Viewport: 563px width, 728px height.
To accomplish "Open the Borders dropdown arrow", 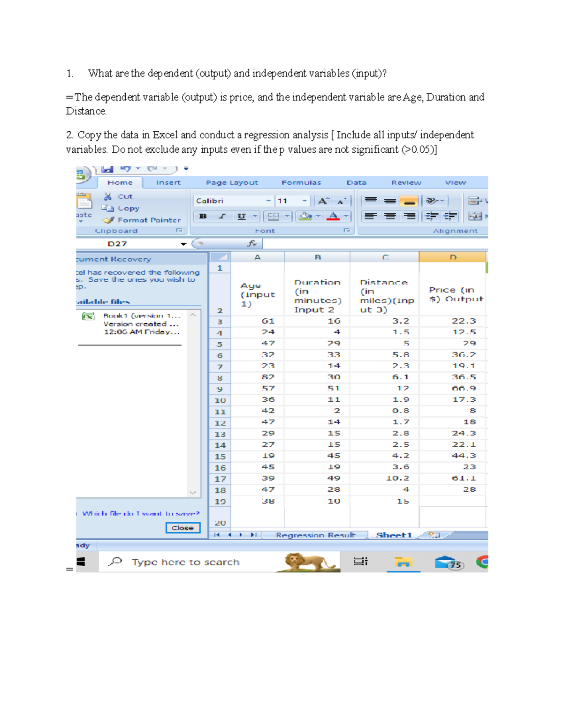I will click(x=287, y=216).
